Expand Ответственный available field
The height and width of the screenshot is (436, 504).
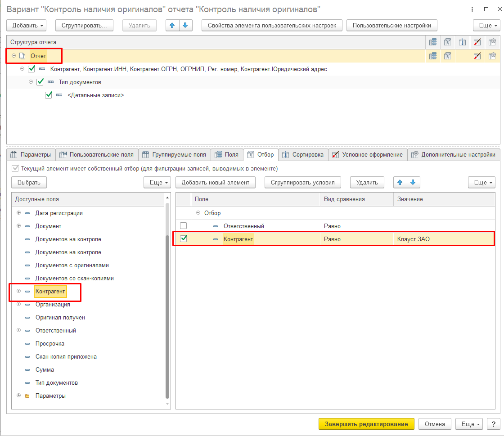click(x=18, y=330)
